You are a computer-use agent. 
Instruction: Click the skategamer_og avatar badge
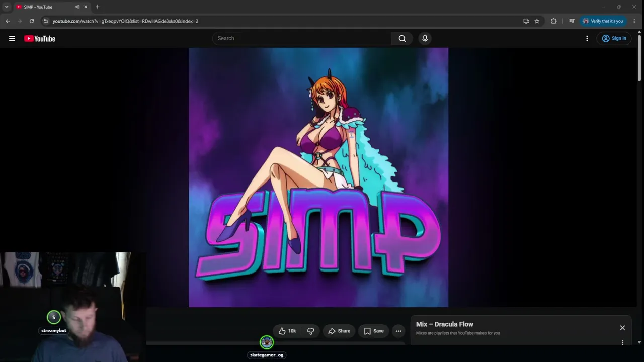click(267, 342)
